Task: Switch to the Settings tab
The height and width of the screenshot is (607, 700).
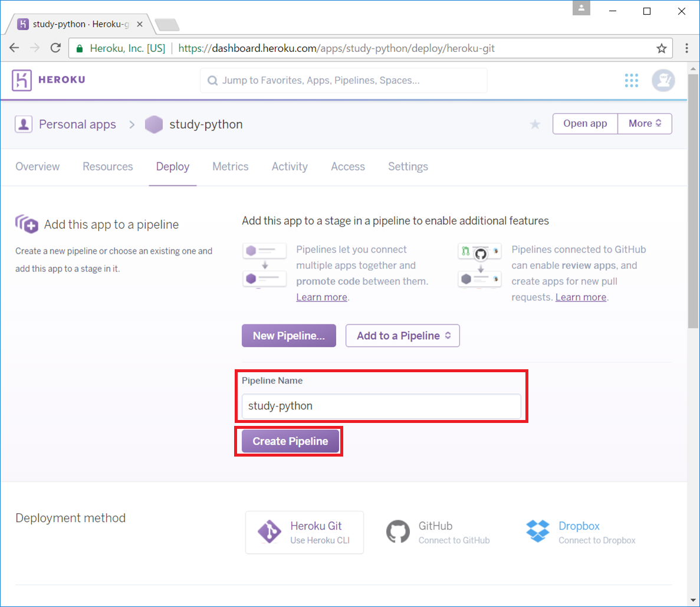Action: pyautogui.click(x=407, y=166)
